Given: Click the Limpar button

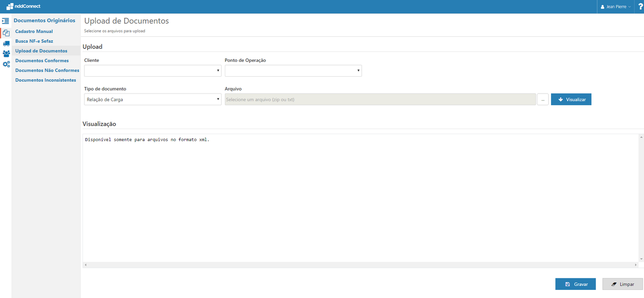Looking at the screenshot, I should pyautogui.click(x=622, y=284).
